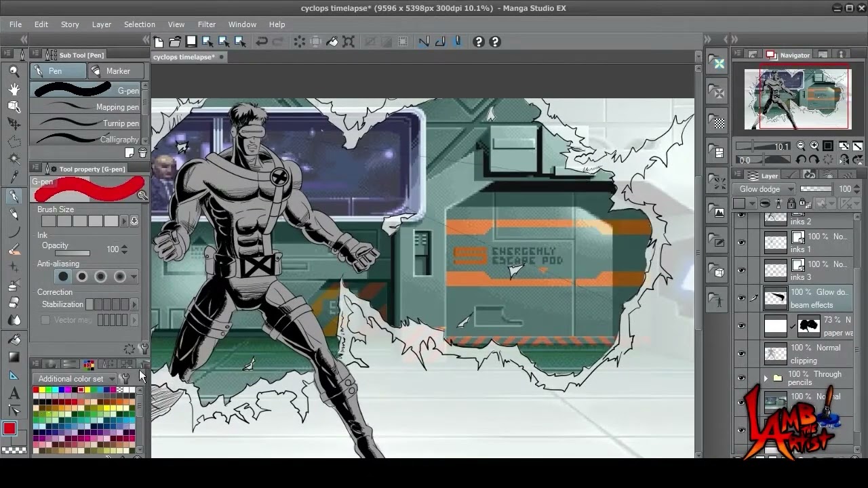Open the anti-aliasing dropdown arrow
The image size is (868, 488).
tap(134, 277)
